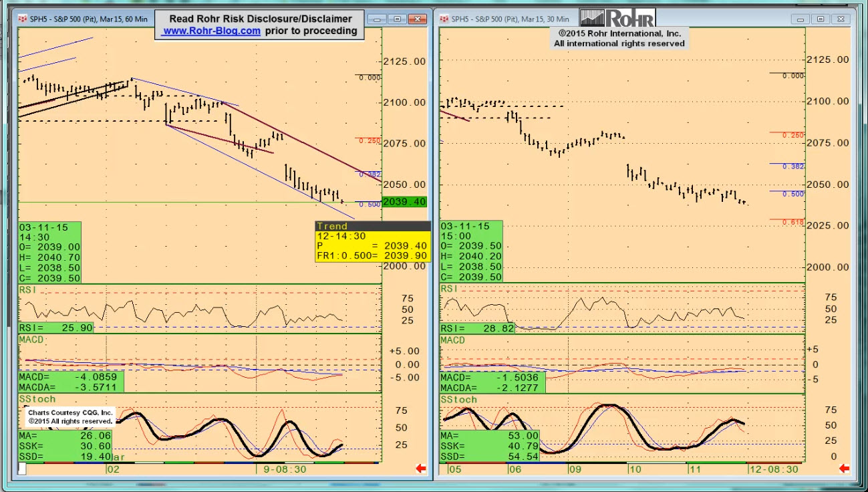Select the RSI study label in the 60 Min chart
The width and height of the screenshot is (868, 492).
29,290
